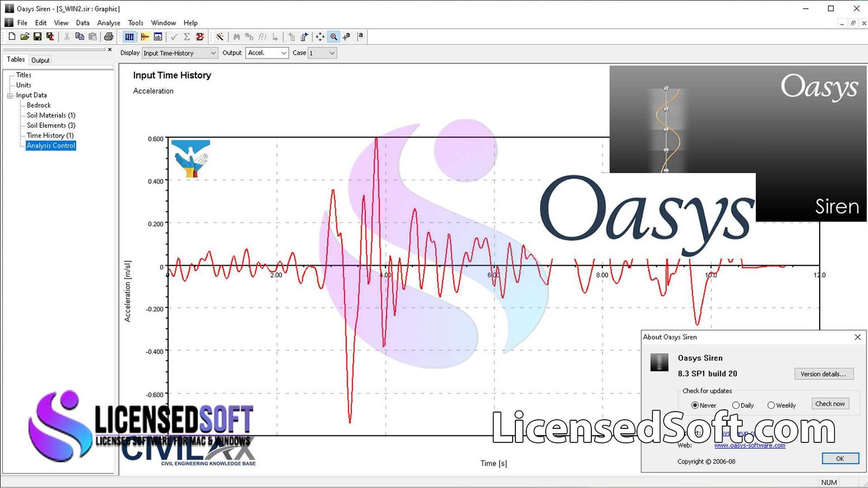Select the Daily update radio button
Screen dimensions: 868x488
click(x=736, y=405)
